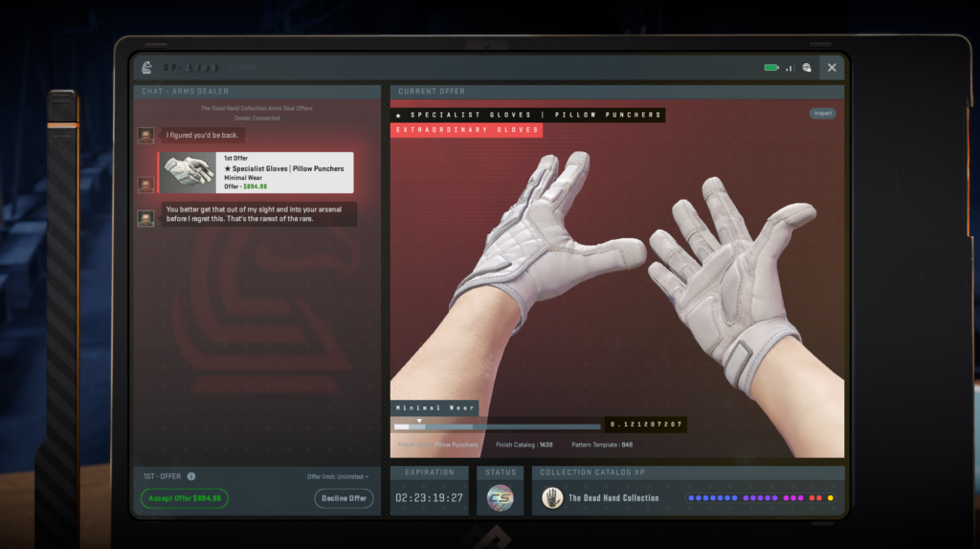Accept the $894.98 offer
Image resolution: width=980 pixels, height=549 pixels.
pyautogui.click(x=184, y=498)
